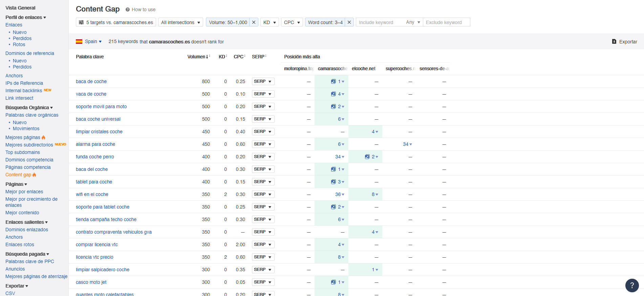This screenshot has width=644, height=296.
Task: Open the keyword link alarma para coche
Action: coord(95,144)
